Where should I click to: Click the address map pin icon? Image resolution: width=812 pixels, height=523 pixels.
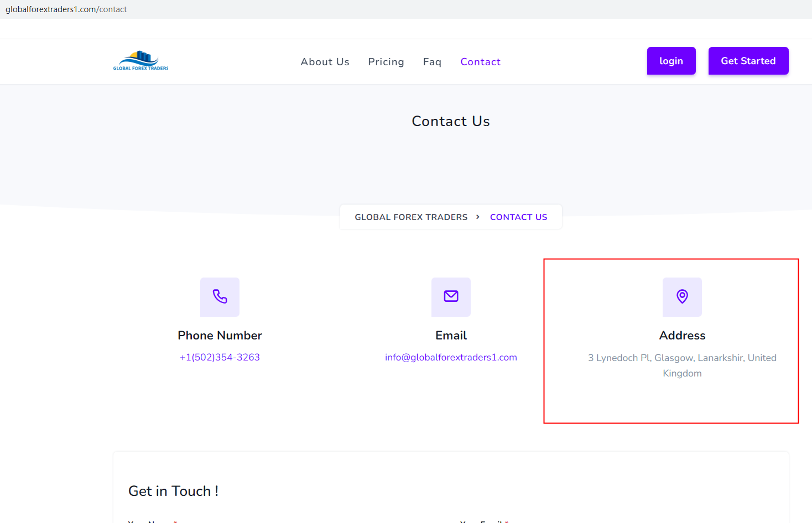(682, 297)
